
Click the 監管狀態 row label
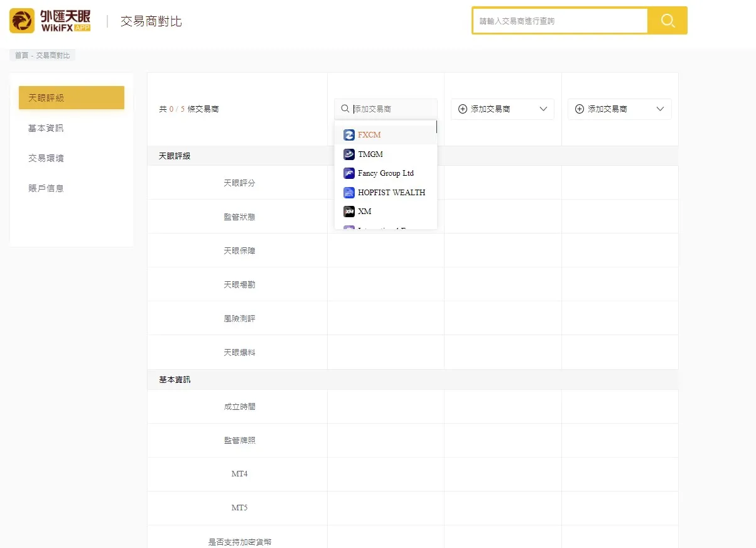point(239,217)
